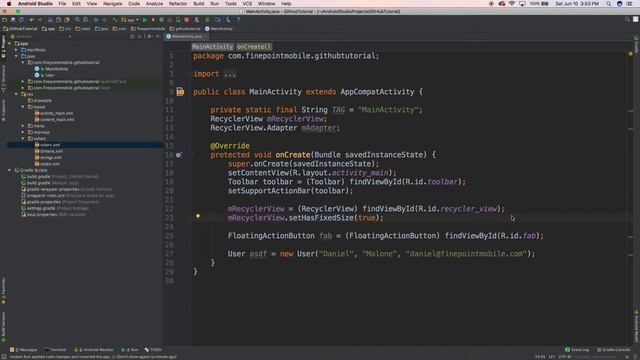Viewport: 640px width, 360px height.
Task: Collapse the values folder
Action: 23,138
